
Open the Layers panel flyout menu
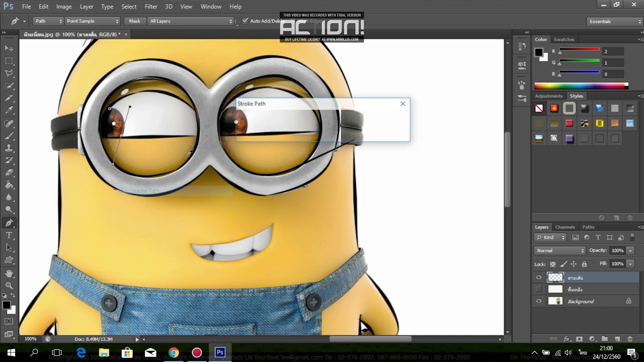pyautogui.click(x=639, y=227)
